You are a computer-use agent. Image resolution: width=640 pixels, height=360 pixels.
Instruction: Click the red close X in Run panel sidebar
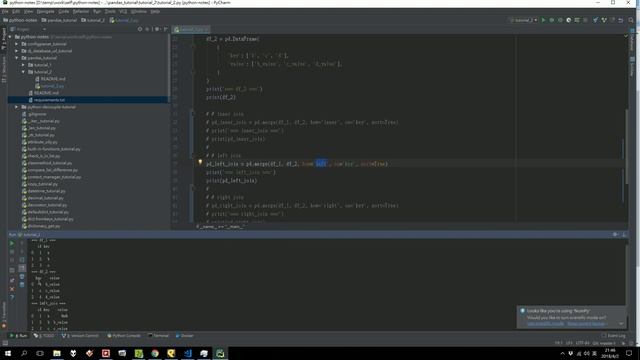(12, 289)
